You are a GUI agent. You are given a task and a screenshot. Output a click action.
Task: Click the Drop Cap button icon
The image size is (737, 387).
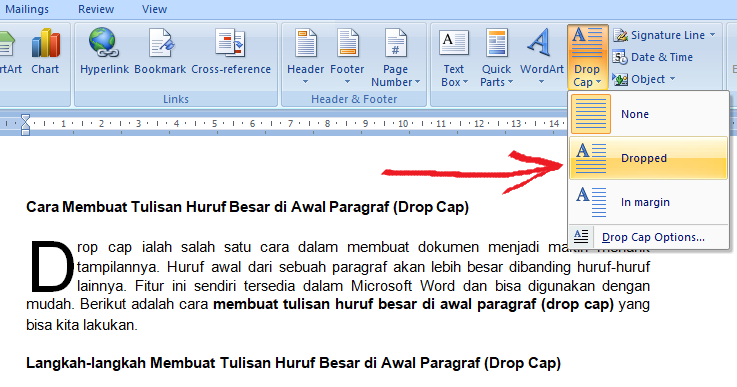point(588,42)
